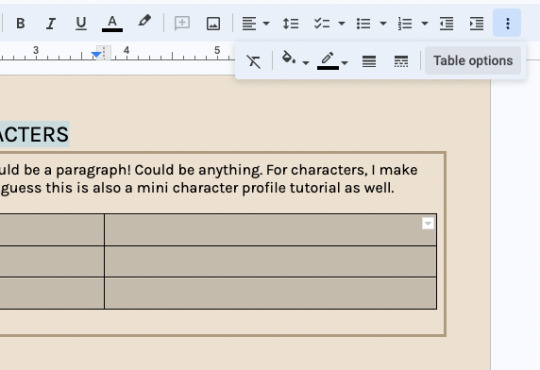
Task: Click the highlighted ACTERS heading text
Action: (34, 134)
